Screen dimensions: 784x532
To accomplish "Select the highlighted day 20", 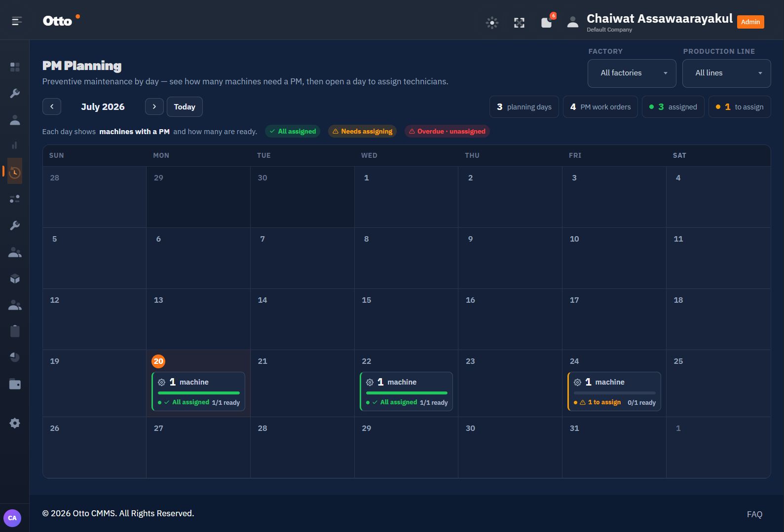I will pos(158,361).
